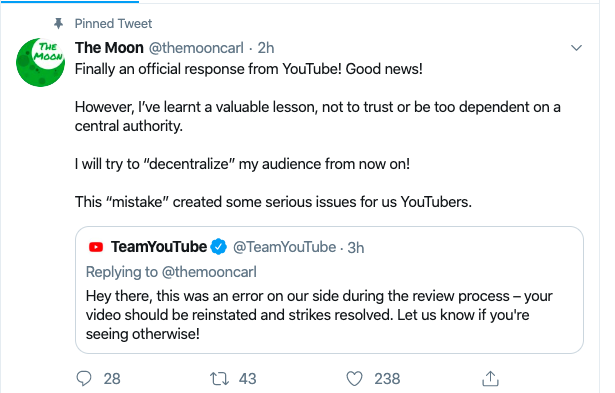Click The Moon green profile avatar
This screenshot has width=615, height=393.
point(40,62)
